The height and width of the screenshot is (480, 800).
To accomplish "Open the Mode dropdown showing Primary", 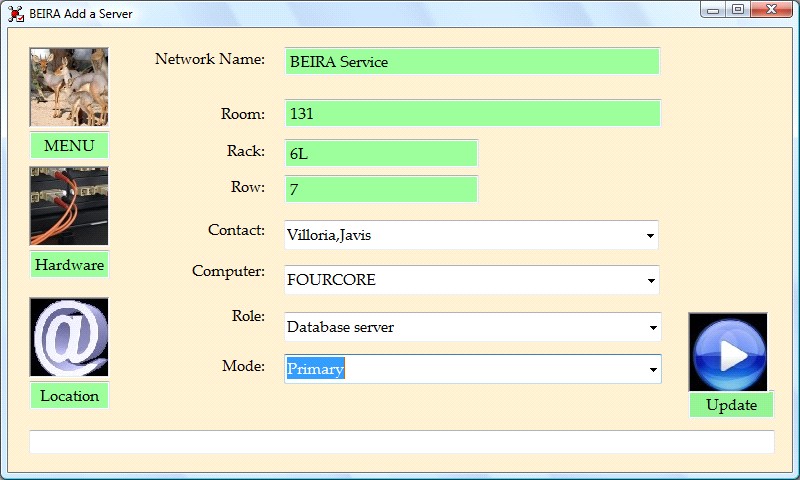I will pos(651,370).
